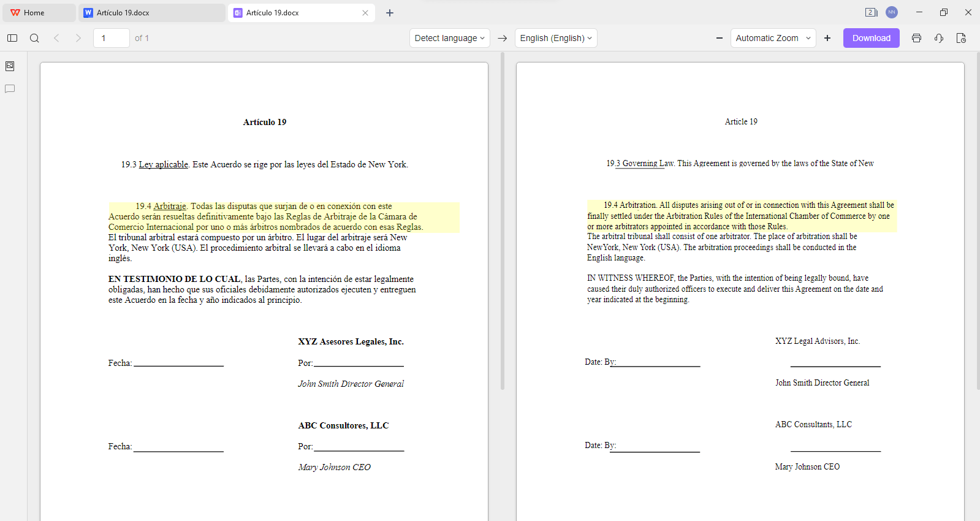The height and width of the screenshot is (521, 980).
Task: Print the translated document
Action: [916, 38]
